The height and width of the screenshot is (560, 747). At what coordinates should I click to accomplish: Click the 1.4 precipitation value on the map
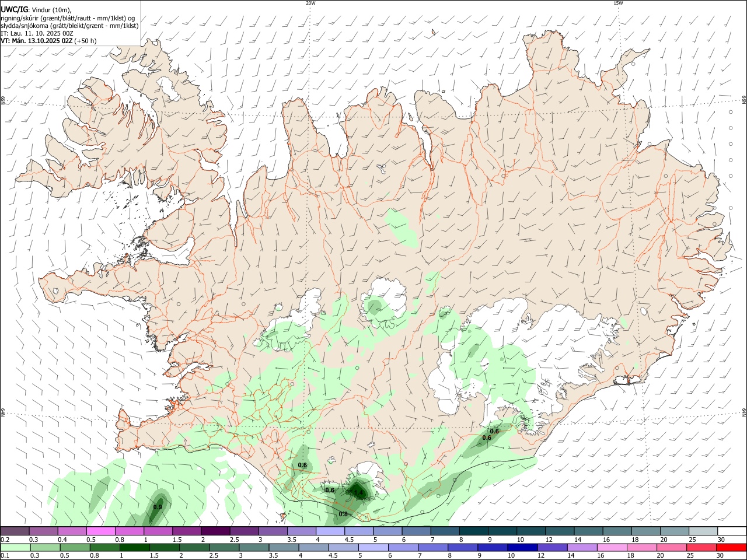point(359,494)
